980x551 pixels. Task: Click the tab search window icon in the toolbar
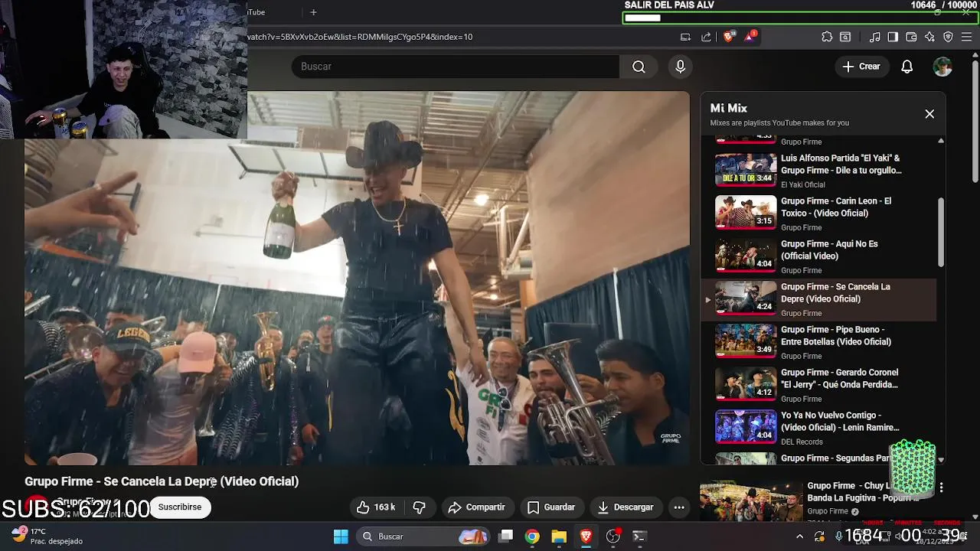point(845,37)
